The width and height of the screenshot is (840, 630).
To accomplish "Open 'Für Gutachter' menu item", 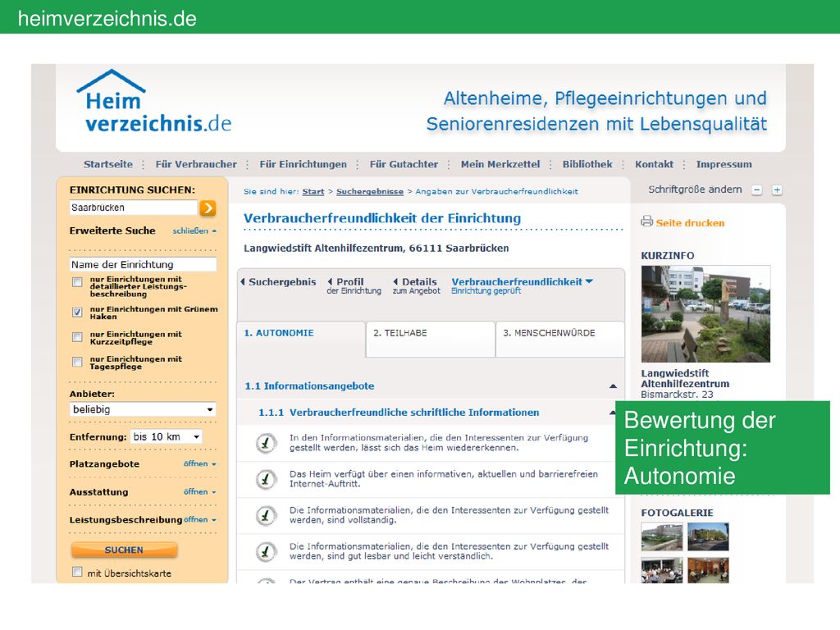I will [404, 164].
